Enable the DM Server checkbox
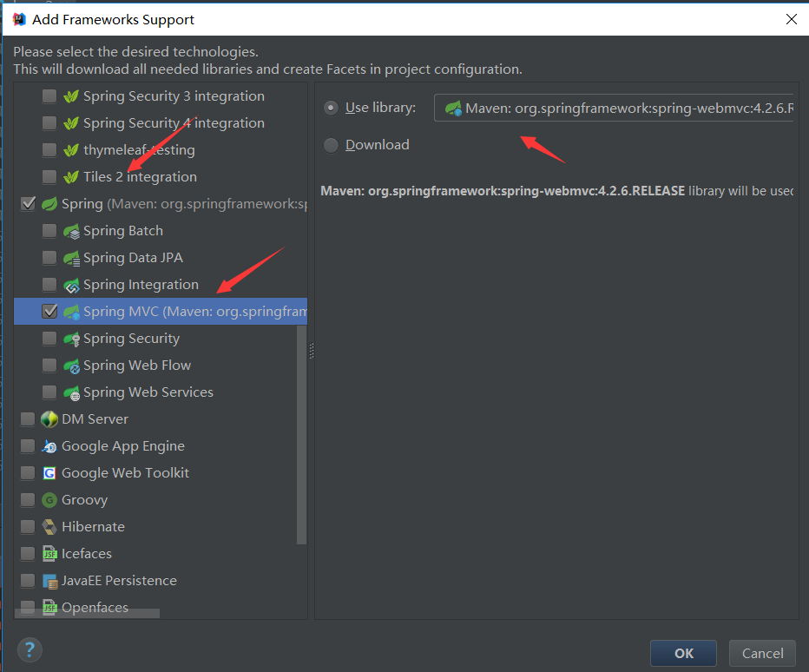The image size is (809, 672). [x=28, y=419]
